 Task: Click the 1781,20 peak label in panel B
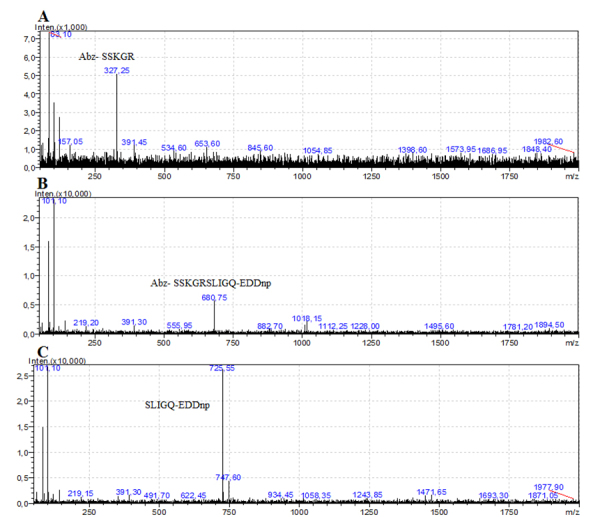click(x=518, y=327)
